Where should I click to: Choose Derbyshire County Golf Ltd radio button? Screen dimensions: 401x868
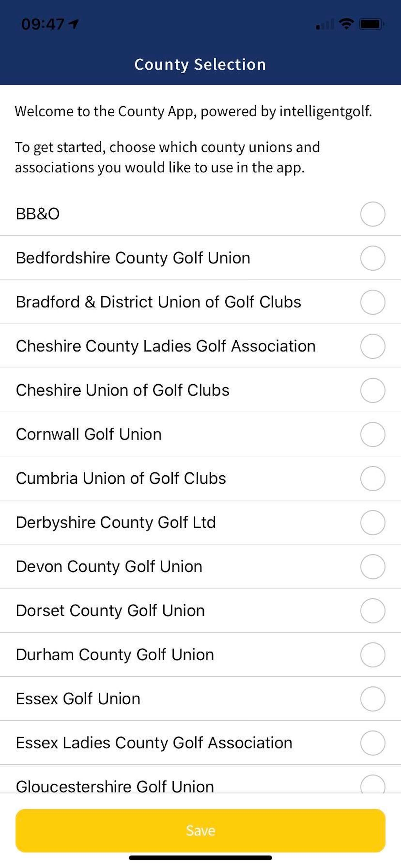372,522
